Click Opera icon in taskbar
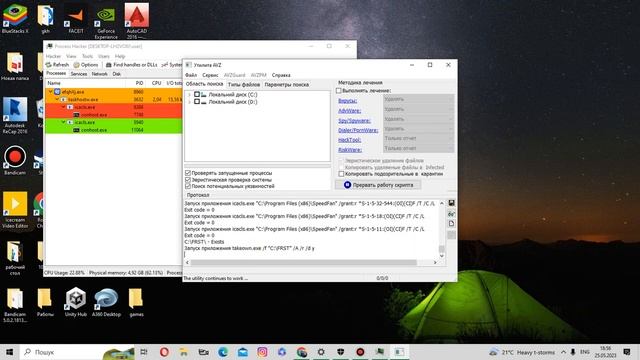The height and width of the screenshot is (360, 640). [164, 352]
